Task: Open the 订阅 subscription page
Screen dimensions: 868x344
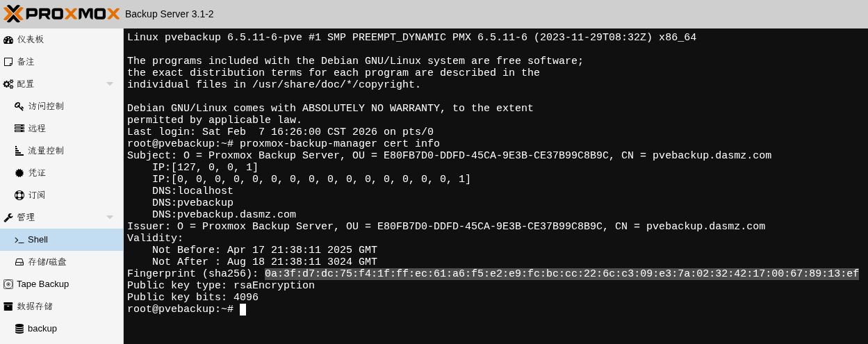Action: pos(37,195)
